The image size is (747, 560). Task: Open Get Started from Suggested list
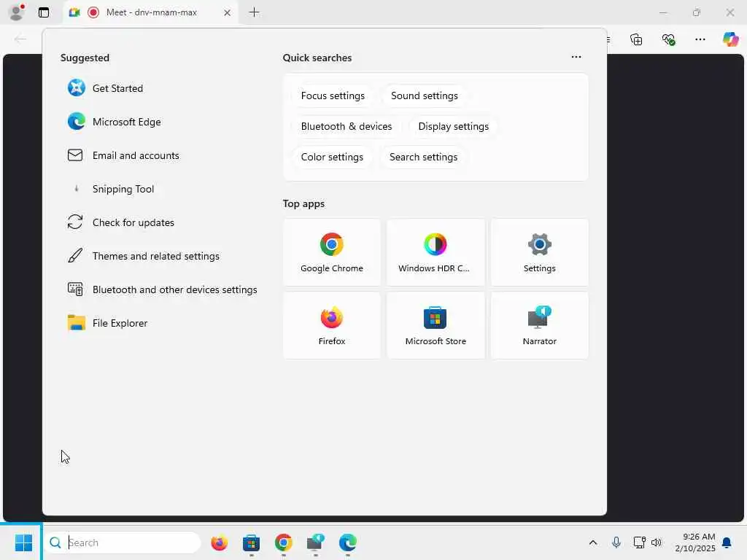point(105,88)
